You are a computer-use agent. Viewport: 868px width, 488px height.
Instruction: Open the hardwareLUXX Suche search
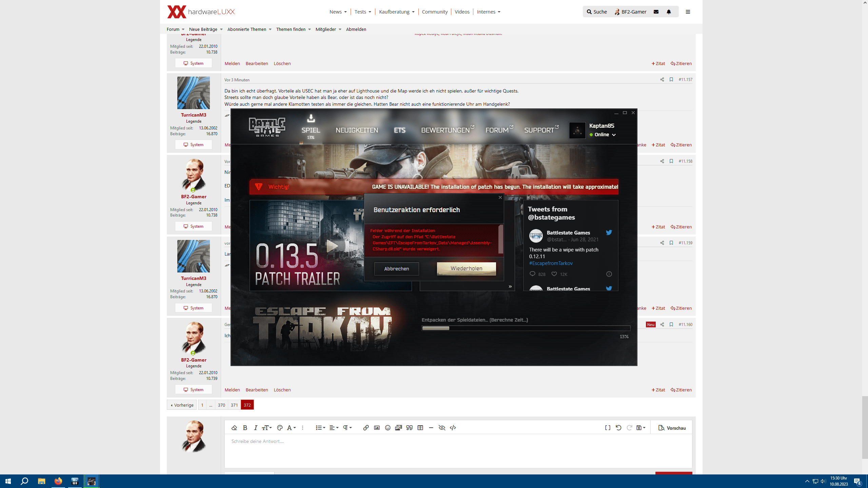coord(597,12)
